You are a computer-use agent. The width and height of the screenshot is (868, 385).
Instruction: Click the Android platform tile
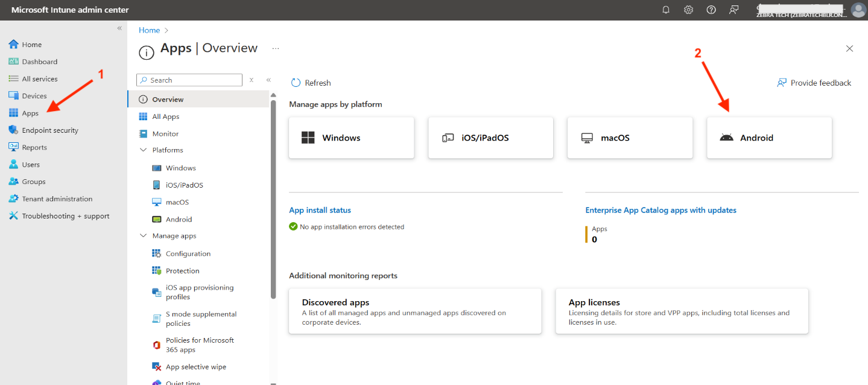pos(769,138)
